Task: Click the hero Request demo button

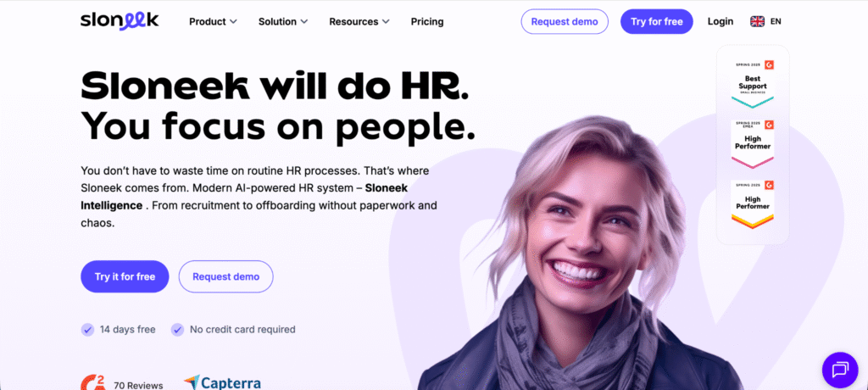Action: (225, 276)
